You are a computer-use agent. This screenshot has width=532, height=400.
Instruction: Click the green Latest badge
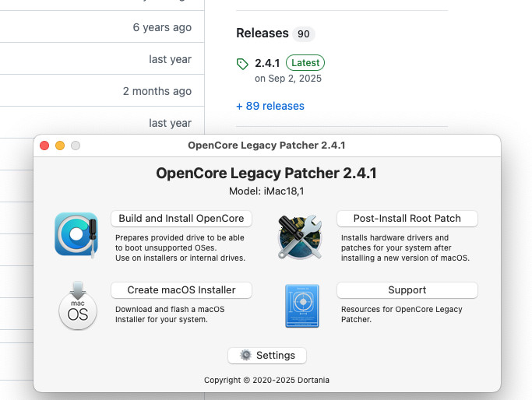(x=305, y=63)
